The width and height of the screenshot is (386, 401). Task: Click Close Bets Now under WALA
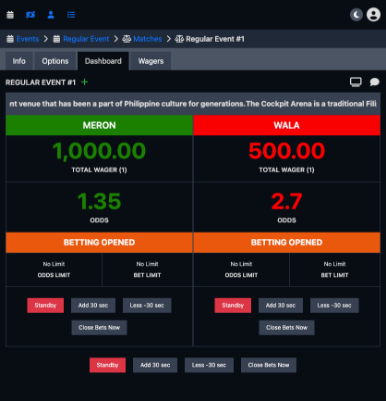coord(287,328)
